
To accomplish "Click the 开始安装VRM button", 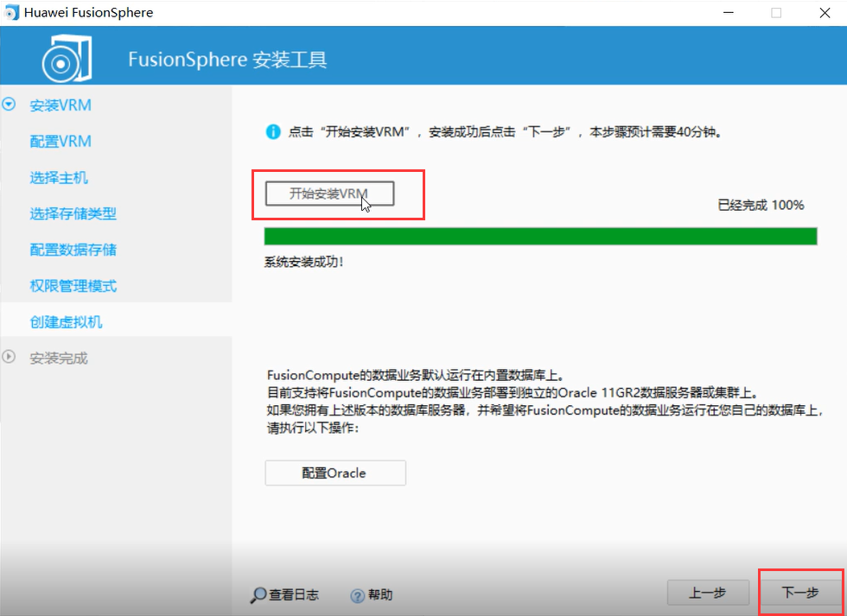I will click(x=329, y=194).
